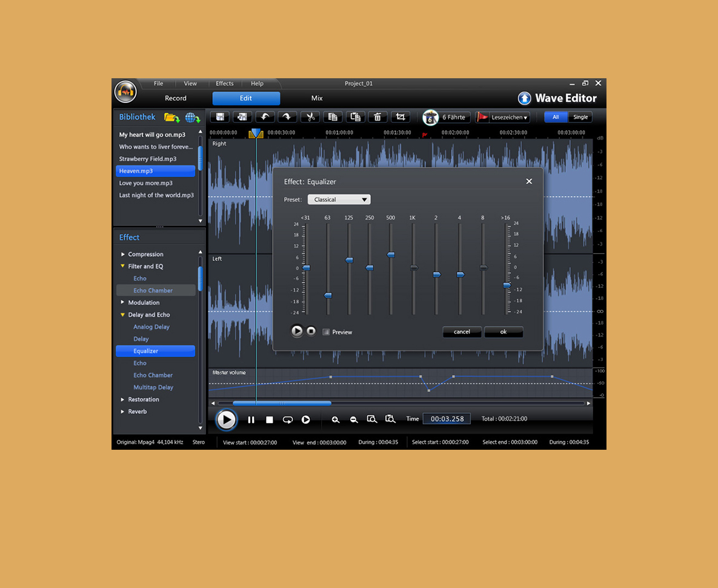Open the Help menu
The width and height of the screenshot is (718, 588).
click(x=257, y=83)
